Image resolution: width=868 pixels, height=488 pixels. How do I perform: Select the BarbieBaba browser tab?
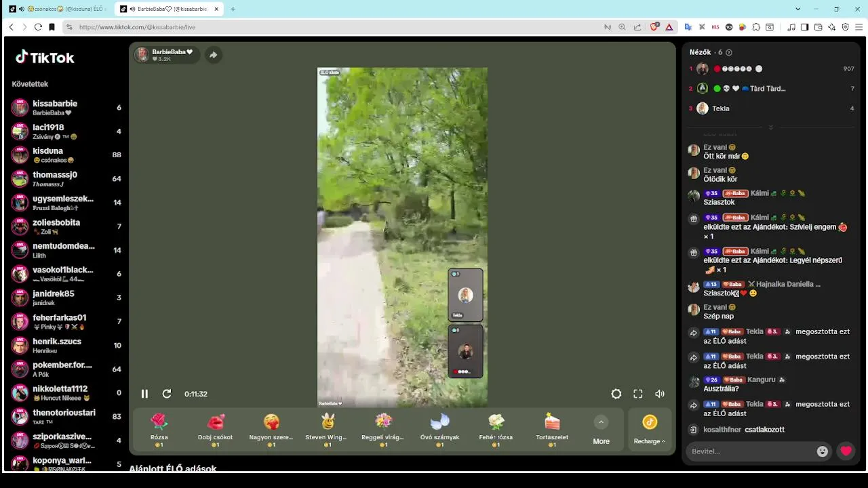click(x=169, y=9)
